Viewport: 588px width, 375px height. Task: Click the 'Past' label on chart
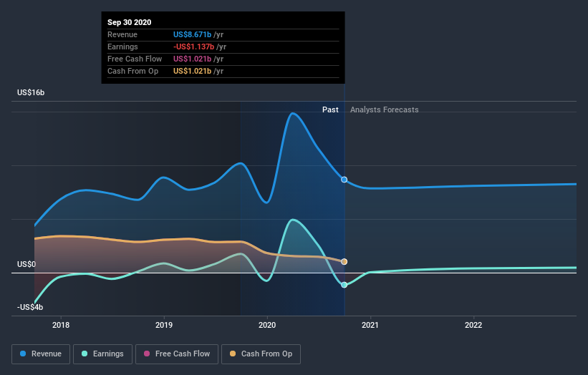(x=330, y=109)
